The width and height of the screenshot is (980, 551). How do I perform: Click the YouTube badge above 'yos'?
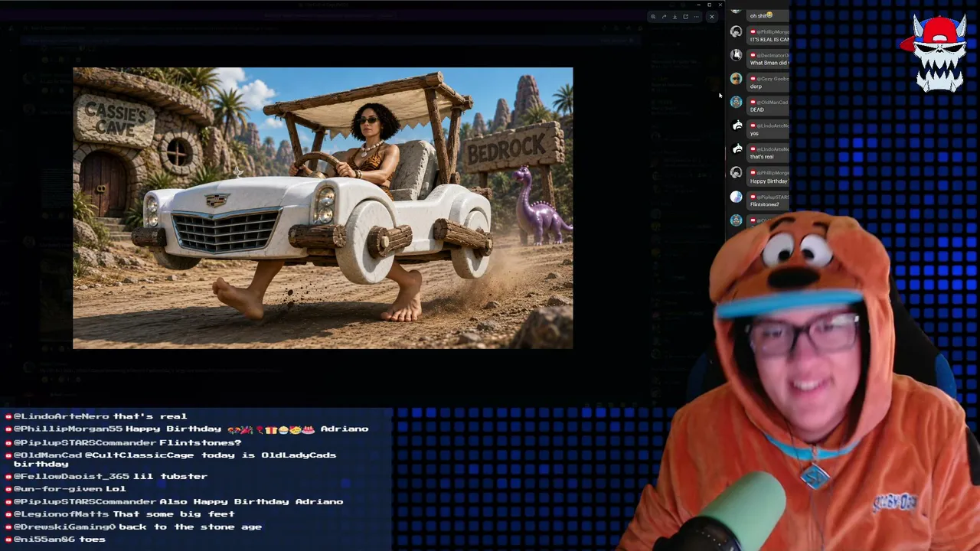(753, 126)
